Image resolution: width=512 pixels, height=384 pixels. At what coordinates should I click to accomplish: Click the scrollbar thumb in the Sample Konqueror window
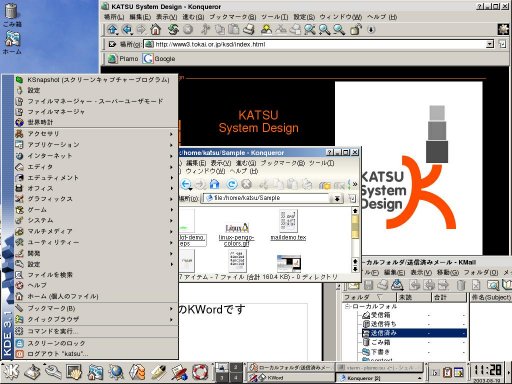[x=355, y=227]
